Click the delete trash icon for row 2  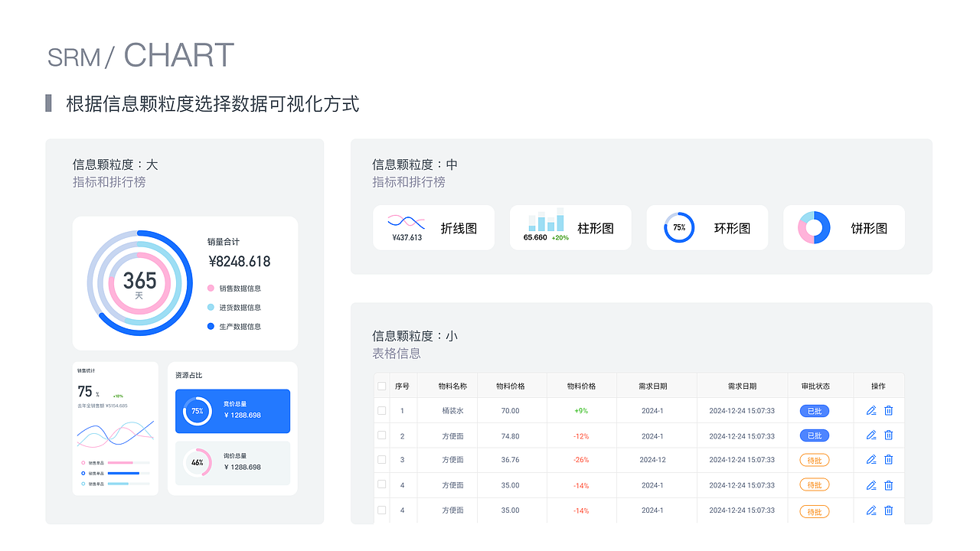tap(888, 435)
